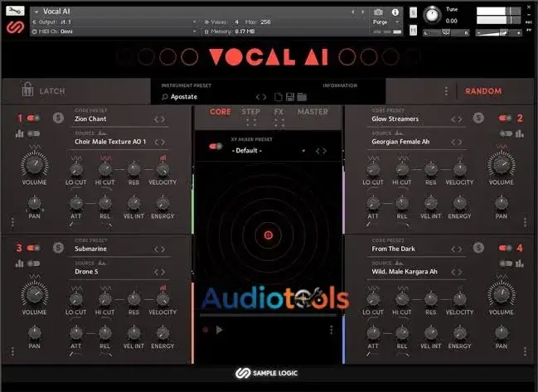The width and height of the screenshot is (538, 392).
Task: Start XY recorder play button
Action: coord(219,330)
